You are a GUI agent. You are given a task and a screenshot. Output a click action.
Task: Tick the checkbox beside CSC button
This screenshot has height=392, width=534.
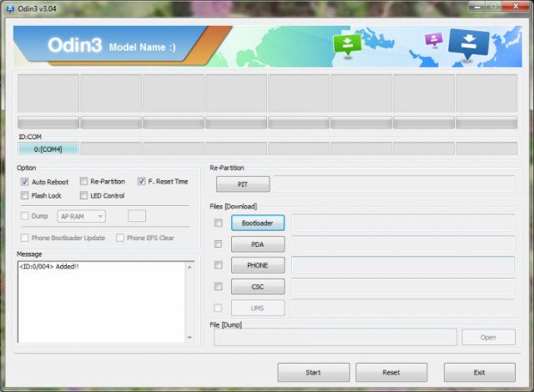click(x=218, y=287)
